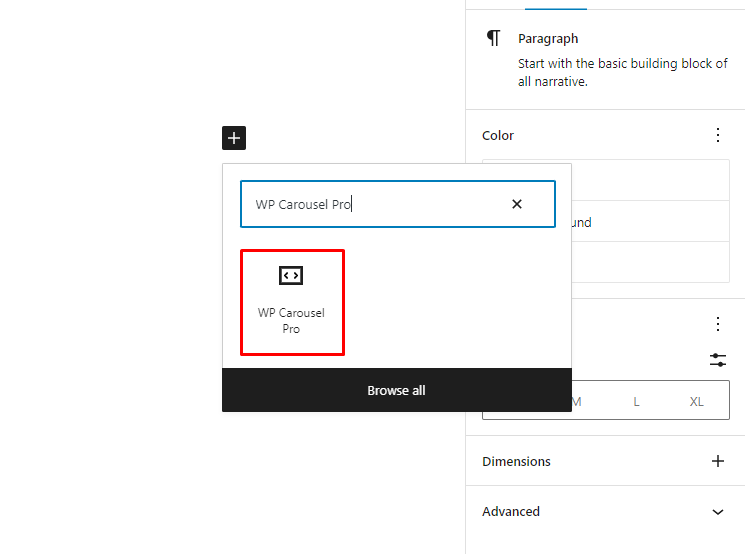Screen dimensions: 745x554
Task: Select the WP Carousel Pro block icon
Action: click(291, 275)
